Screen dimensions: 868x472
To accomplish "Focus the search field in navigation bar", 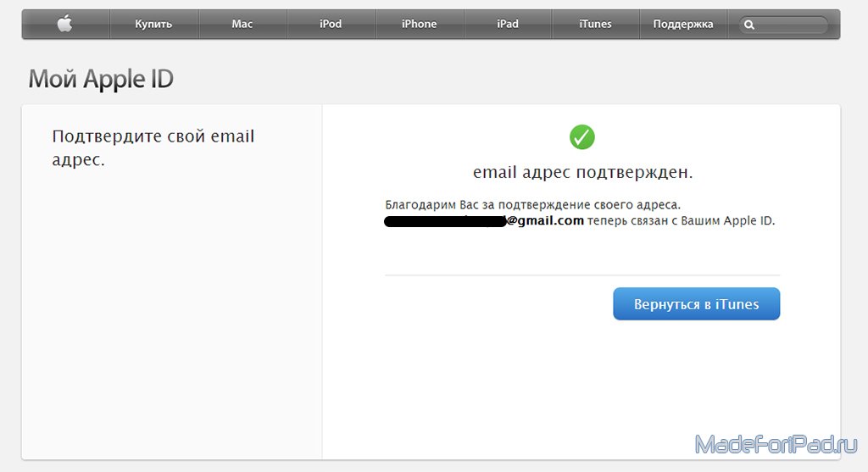I will 790,25.
